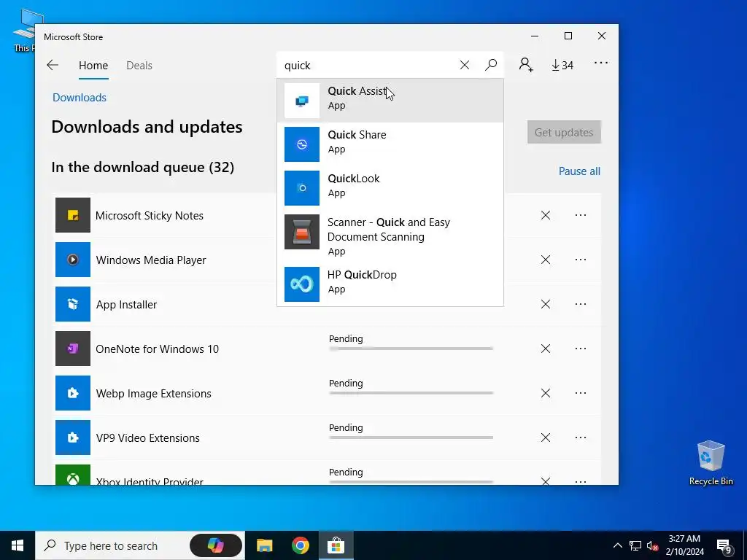Choose HP QuickDrop suggestion text
This screenshot has height=560, width=747.
click(362, 275)
